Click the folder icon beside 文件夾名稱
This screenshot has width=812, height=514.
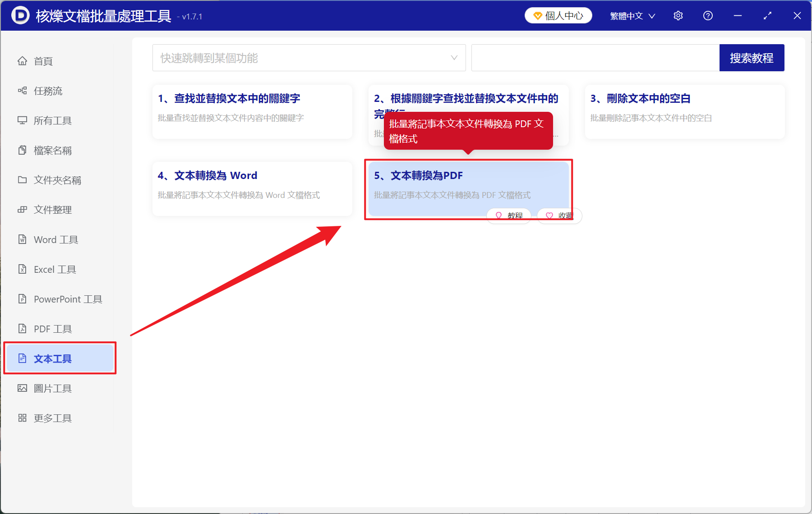tap(22, 180)
